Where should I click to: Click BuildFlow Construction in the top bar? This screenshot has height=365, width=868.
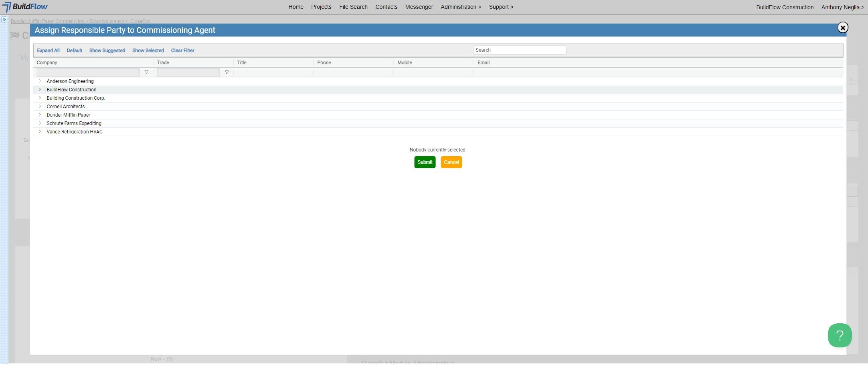(x=785, y=7)
